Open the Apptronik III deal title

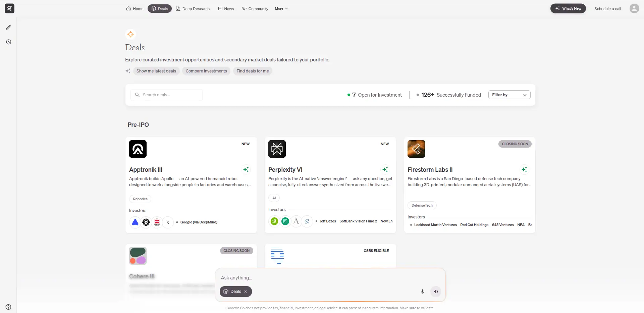pyautogui.click(x=146, y=170)
